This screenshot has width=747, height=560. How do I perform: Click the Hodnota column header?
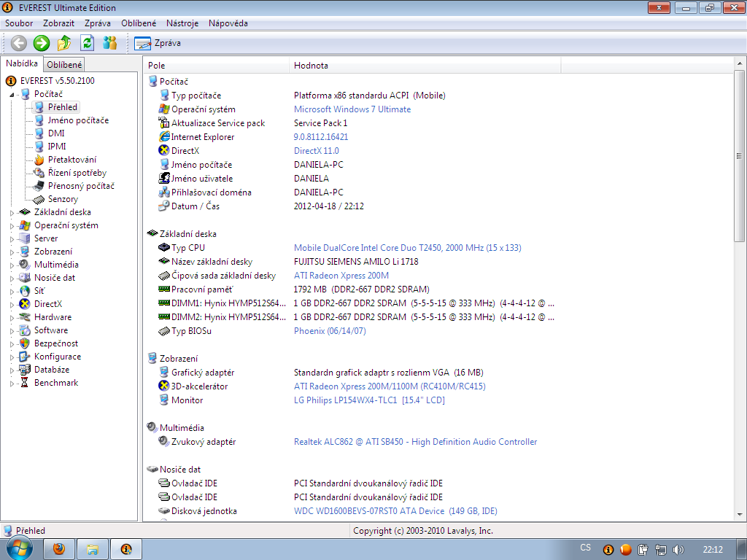point(425,65)
